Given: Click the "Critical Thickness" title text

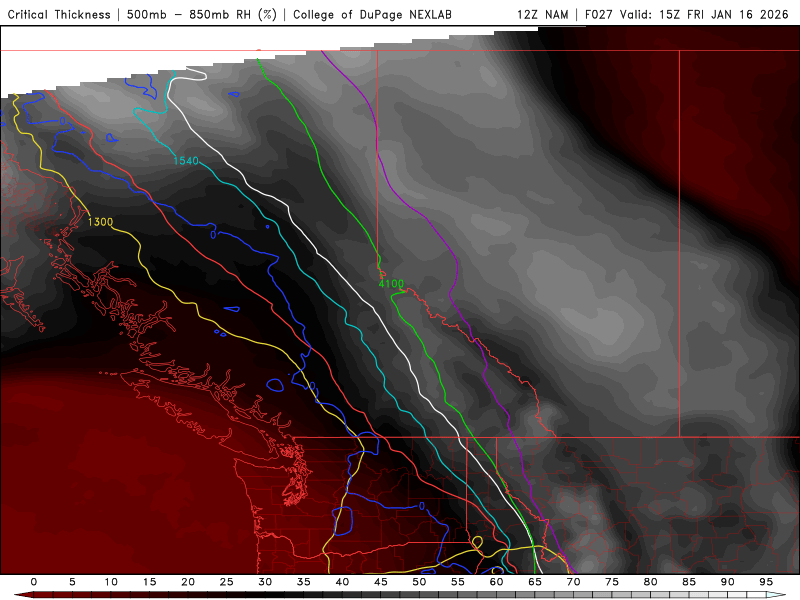Looking at the screenshot, I should (x=59, y=14).
